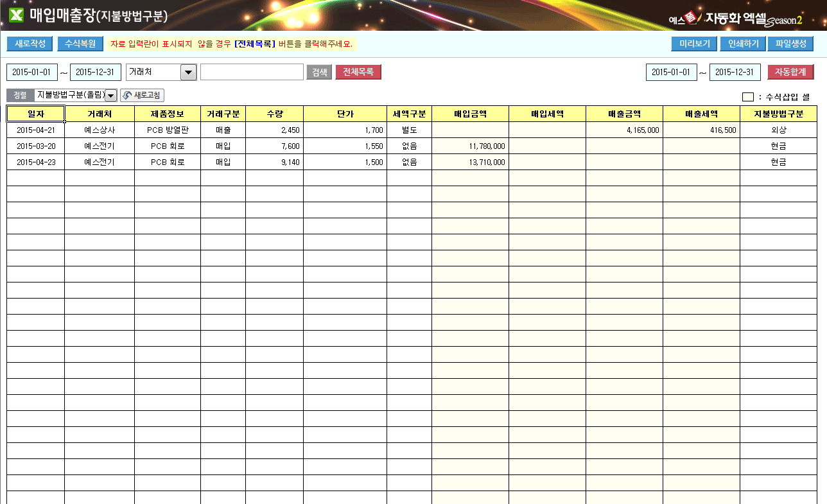Screen dimensions: 827x504
Task: Click unit price cell 1,500
Action: 345,162
